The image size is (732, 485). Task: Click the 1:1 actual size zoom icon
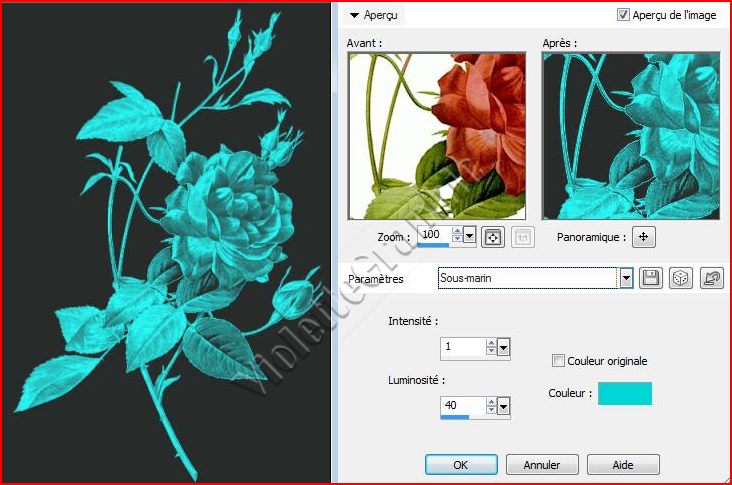tap(520, 237)
